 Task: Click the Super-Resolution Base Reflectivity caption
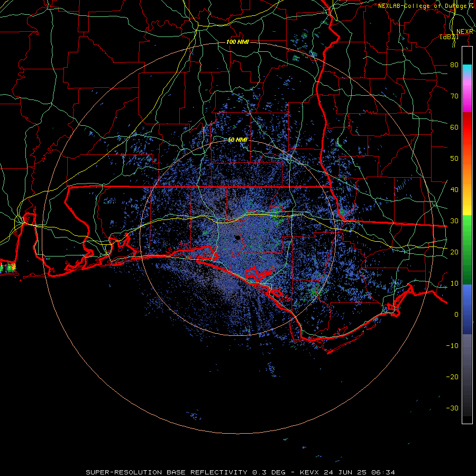(241, 472)
